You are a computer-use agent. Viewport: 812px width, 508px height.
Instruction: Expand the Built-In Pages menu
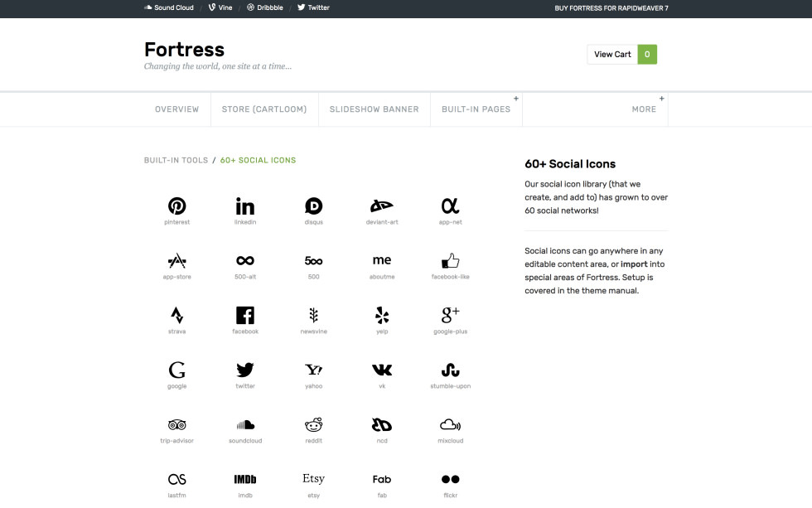click(x=476, y=109)
